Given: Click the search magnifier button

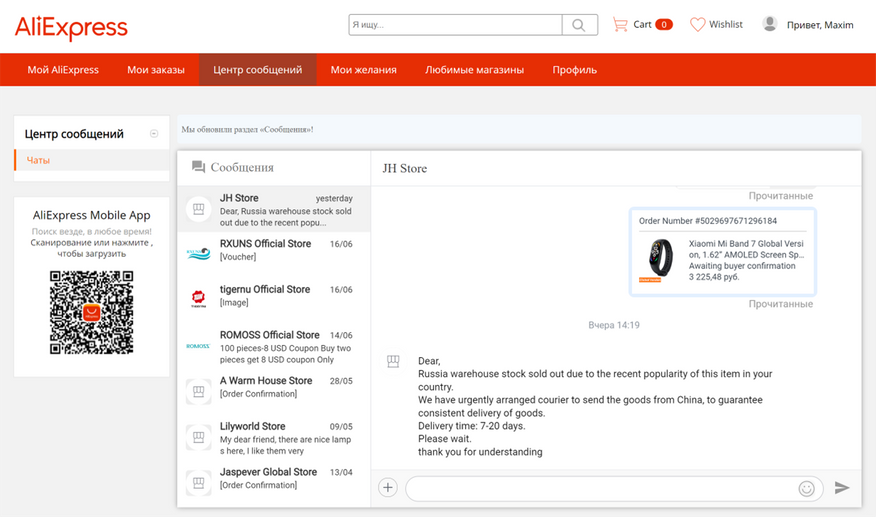Looking at the screenshot, I should [579, 25].
